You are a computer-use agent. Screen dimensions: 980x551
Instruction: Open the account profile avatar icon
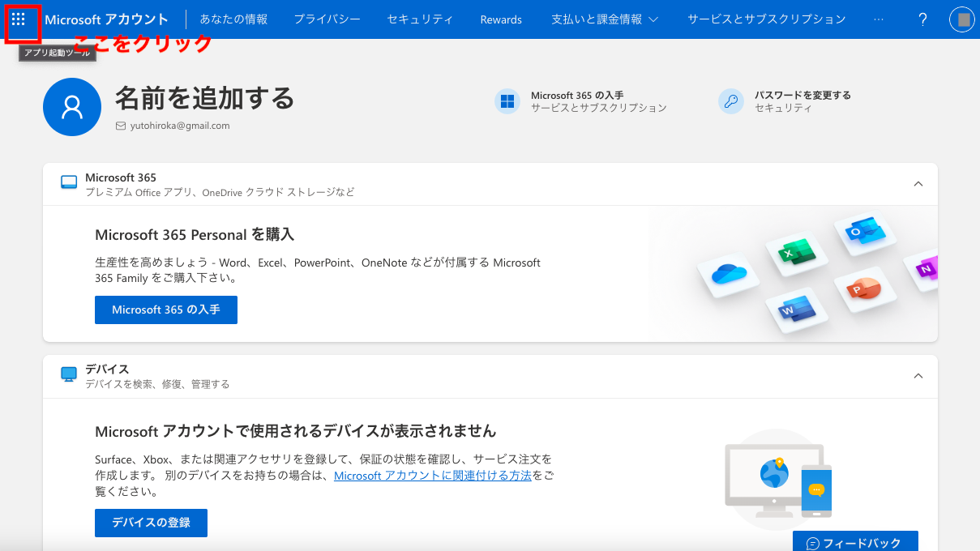tap(961, 19)
